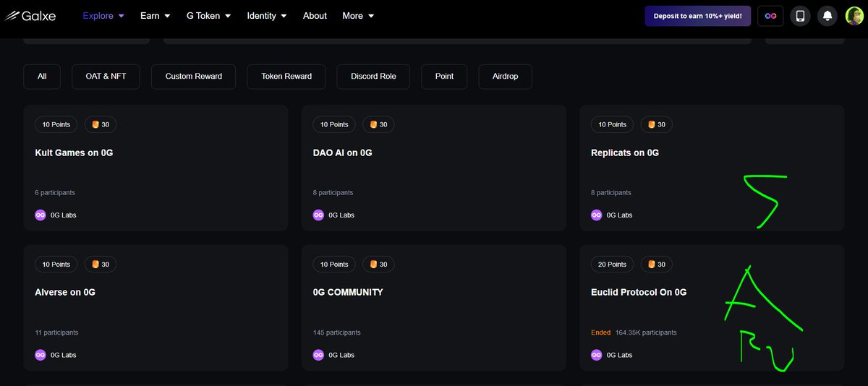Image resolution: width=868 pixels, height=386 pixels.
Task: Click 0G Labs name on 0G COMMUNITY card
Action: click(x=341, y=355)
